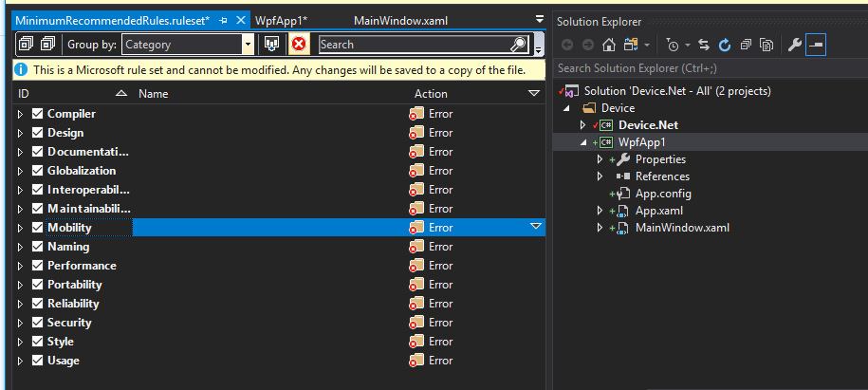This screenshot has height=390, width=868.
Task: Click the Refresh icon in Solution Explorer toolbar
Action: pos(725,45)
